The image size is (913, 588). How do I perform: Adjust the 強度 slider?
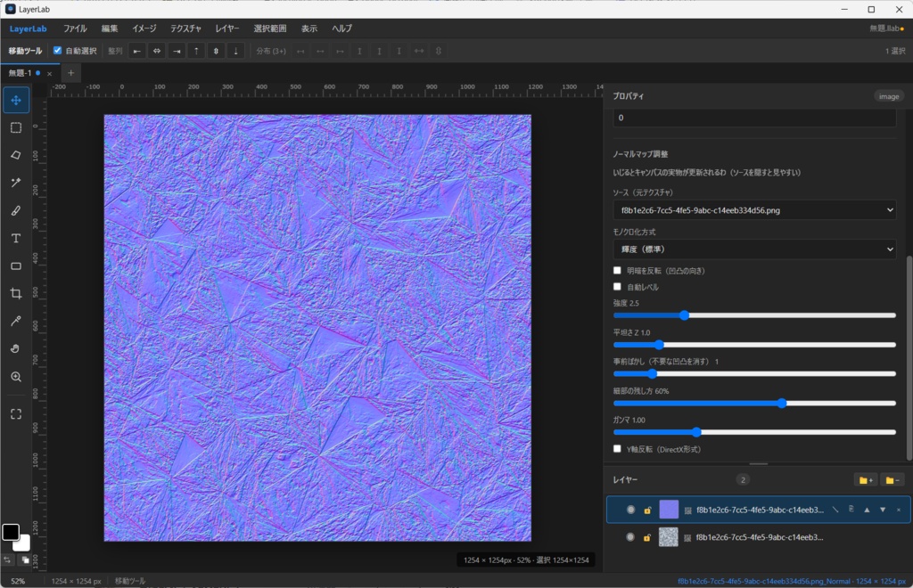tap(754, 315)
